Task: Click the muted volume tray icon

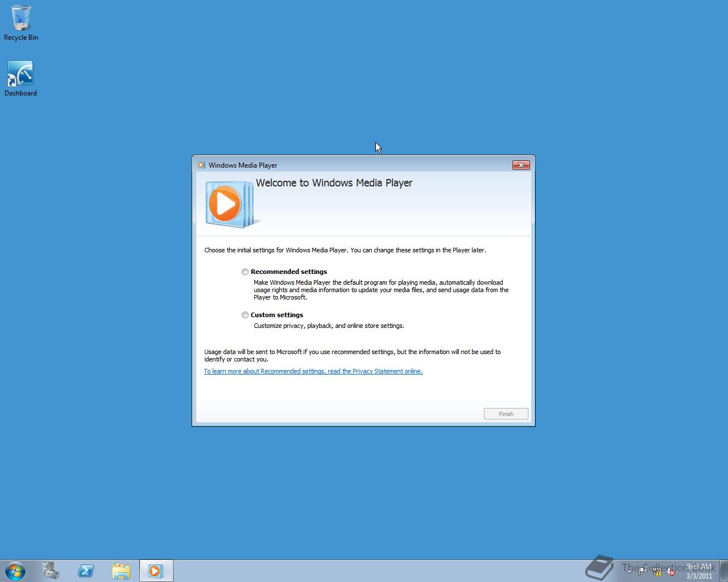Action: 671,571
